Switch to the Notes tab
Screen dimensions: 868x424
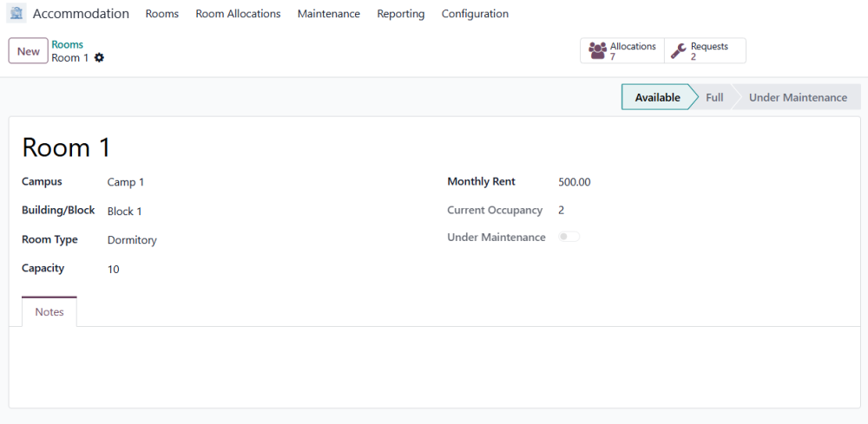pyautogui.click(x=49, y=312)
